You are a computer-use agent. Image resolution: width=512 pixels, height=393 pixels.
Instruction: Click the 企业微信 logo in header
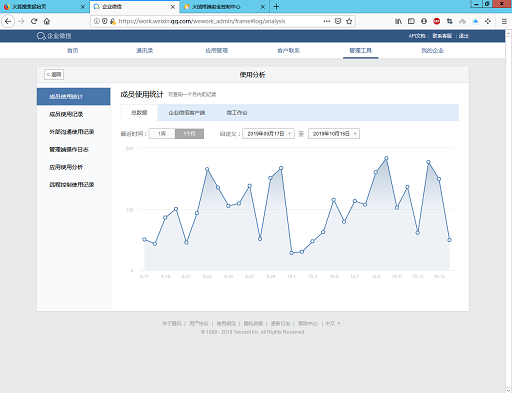click(x=54, y=36)
